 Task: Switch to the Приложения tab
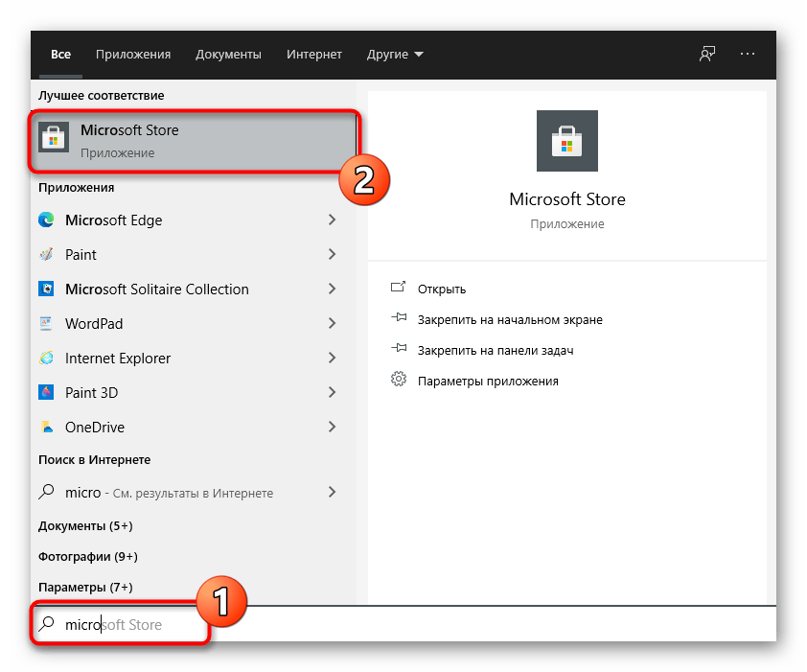133,55
